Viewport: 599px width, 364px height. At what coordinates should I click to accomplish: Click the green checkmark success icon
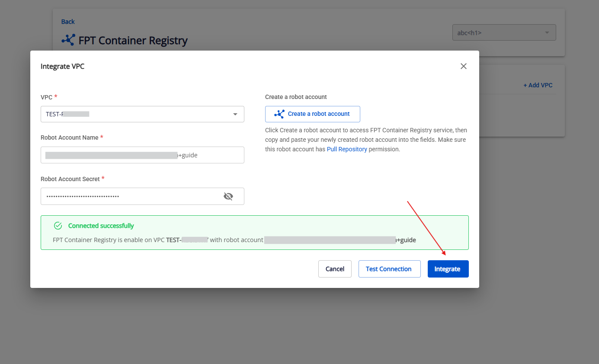(58, 226)
